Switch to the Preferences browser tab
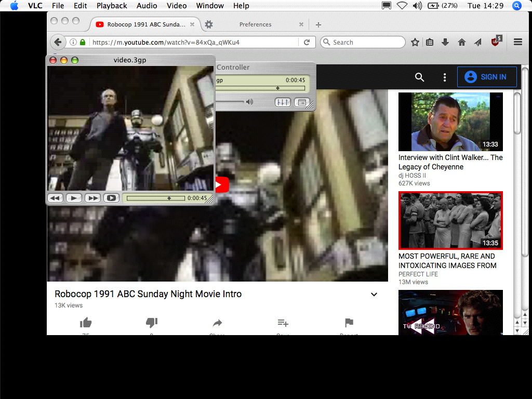532x399 pixels. click(x=255, y=24)
